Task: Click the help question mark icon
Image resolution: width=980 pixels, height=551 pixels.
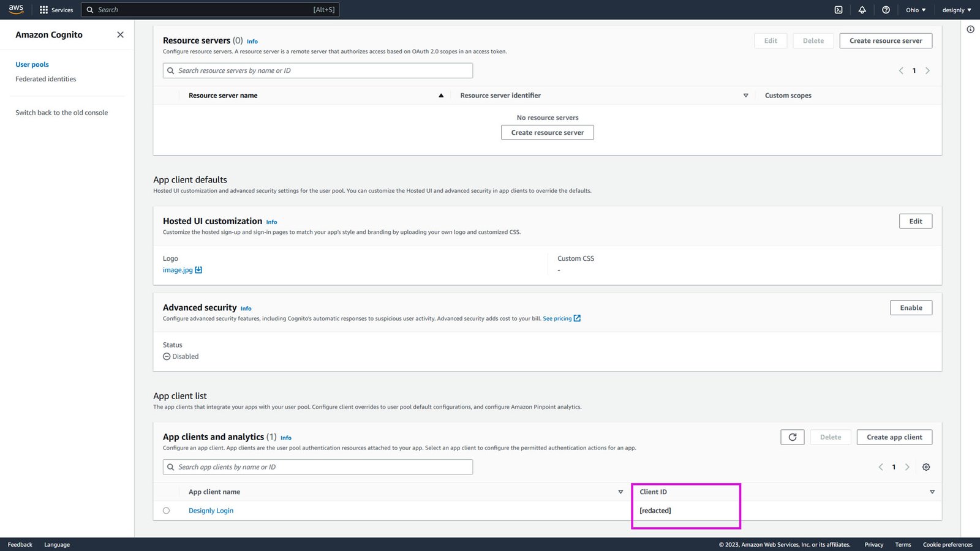Action: pyautogui.click(x=886, y=10)
